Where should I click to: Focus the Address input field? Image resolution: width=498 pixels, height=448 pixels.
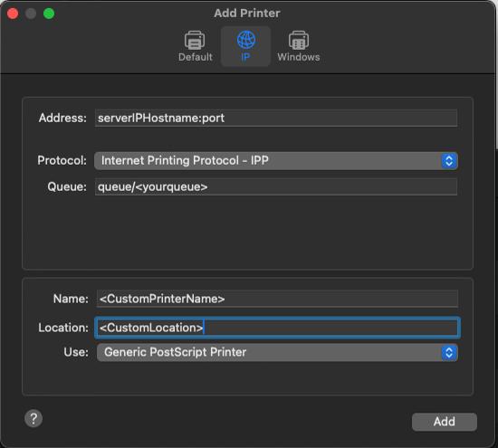click(276, 119)
